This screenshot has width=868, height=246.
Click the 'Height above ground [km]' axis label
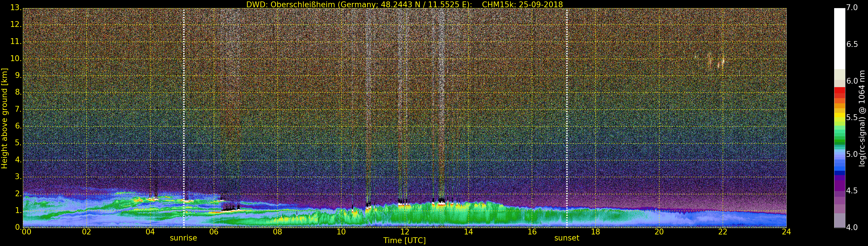click(4, 118)
